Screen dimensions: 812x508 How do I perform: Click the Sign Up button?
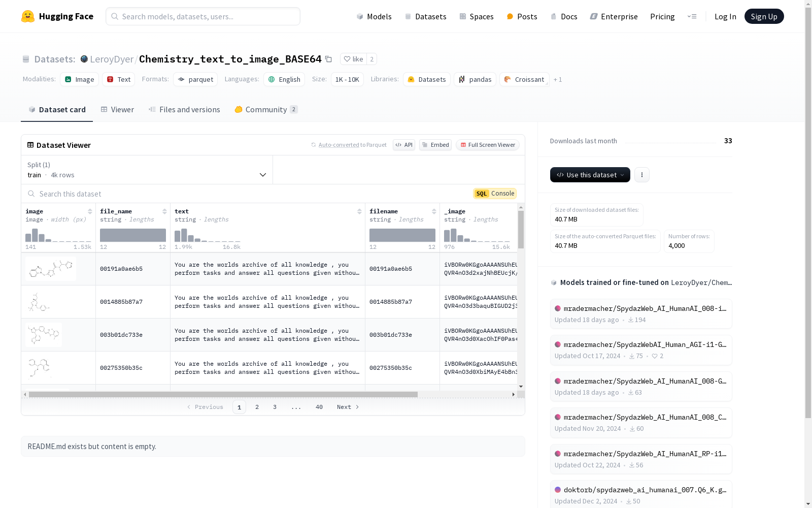[x=764, y=16]
